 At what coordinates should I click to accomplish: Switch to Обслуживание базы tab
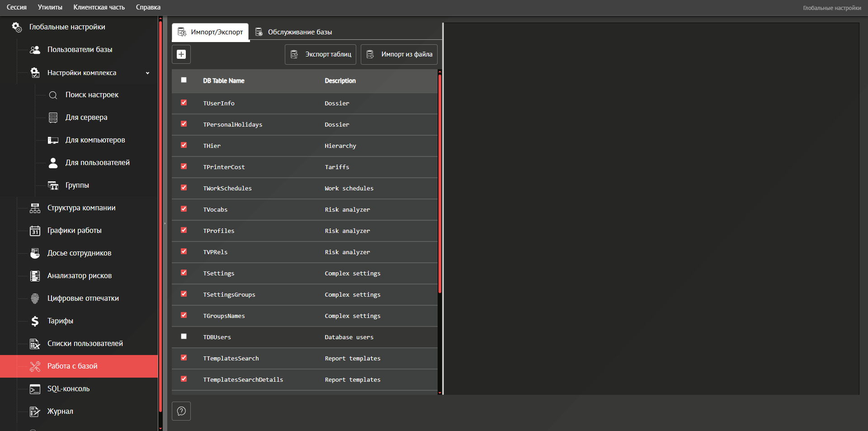[294, 32]
